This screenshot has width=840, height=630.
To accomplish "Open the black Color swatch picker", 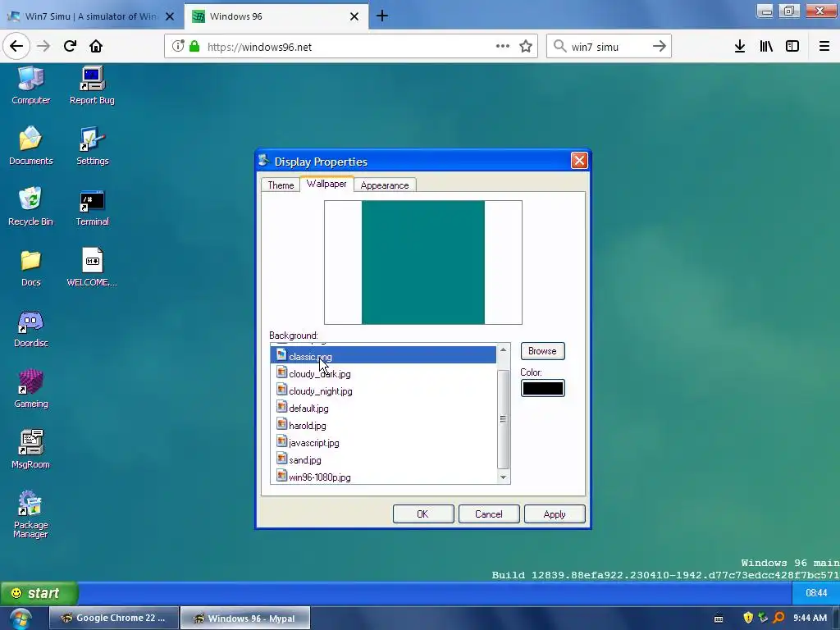I will click(543, 388).
